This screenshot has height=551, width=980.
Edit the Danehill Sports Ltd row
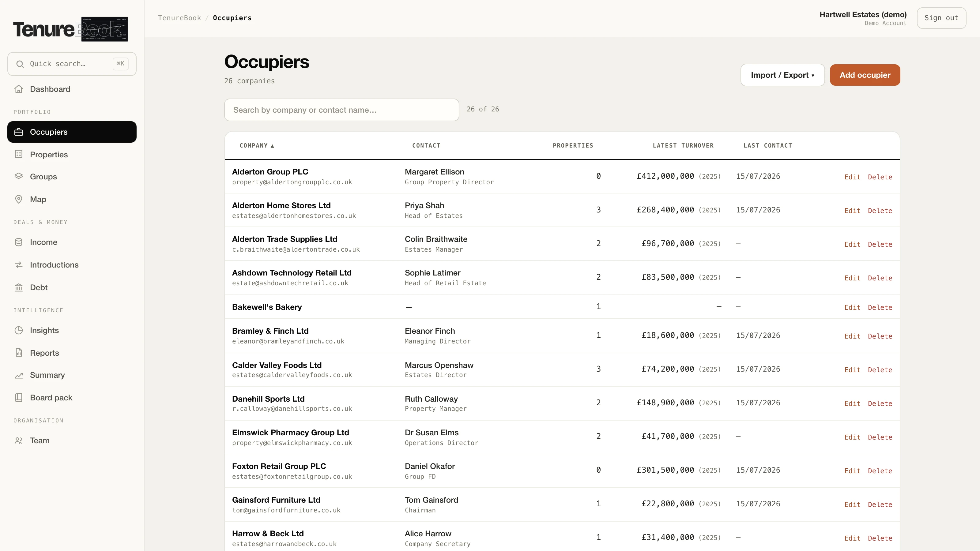(x=852, y=403)
